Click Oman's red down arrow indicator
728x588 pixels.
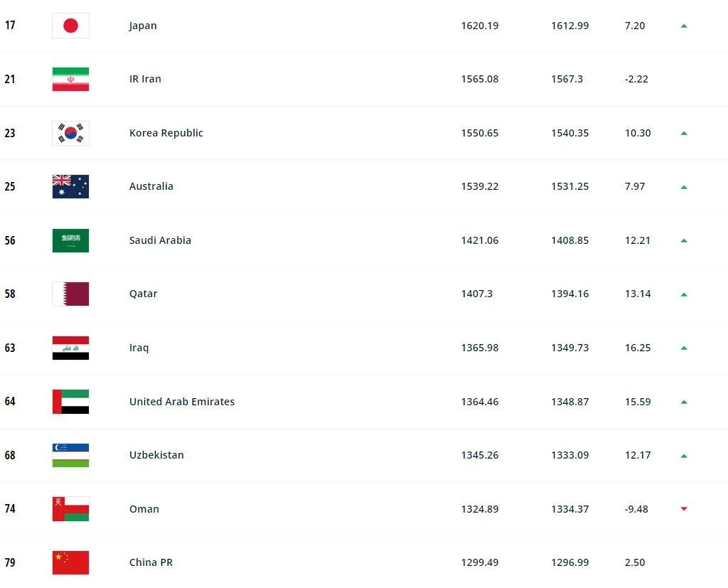pyautogui.click(x=684, y=509)
